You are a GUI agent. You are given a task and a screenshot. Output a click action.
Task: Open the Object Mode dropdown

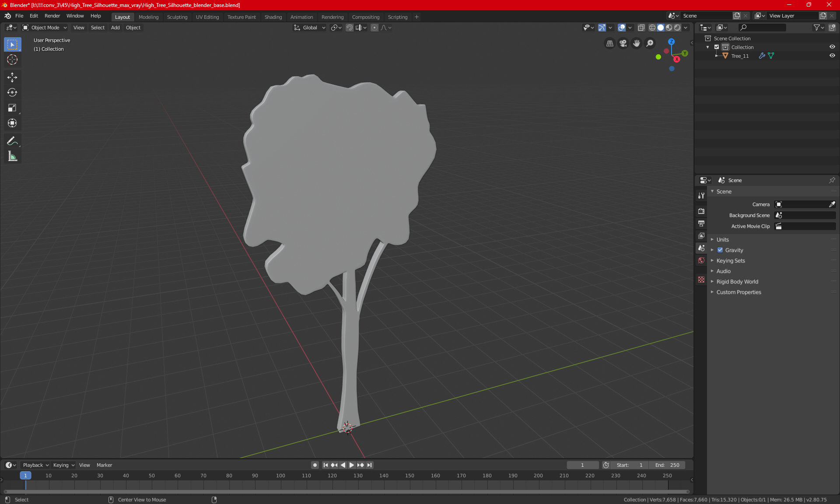[x=45, y=28]
